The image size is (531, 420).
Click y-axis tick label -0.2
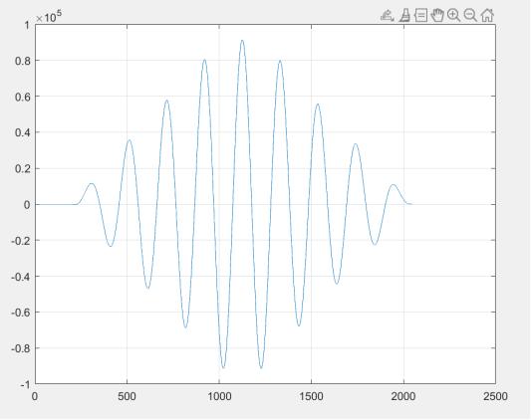[x=21, y=241]
